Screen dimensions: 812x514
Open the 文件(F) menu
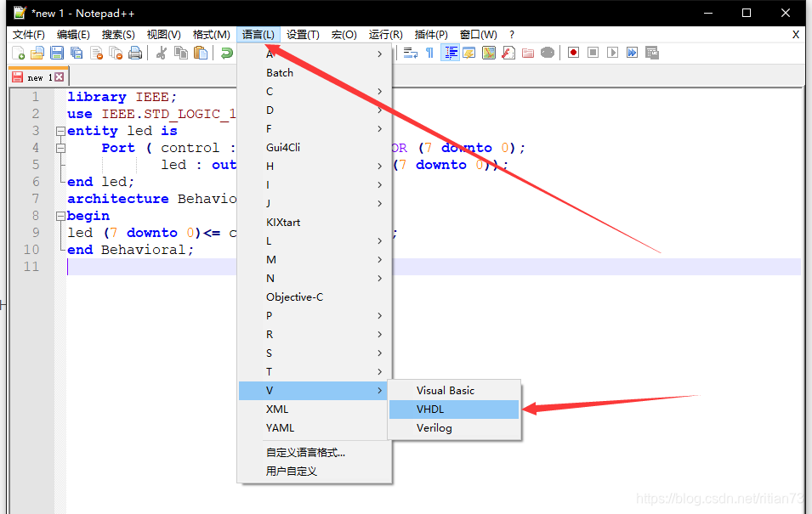coord(29,35)
